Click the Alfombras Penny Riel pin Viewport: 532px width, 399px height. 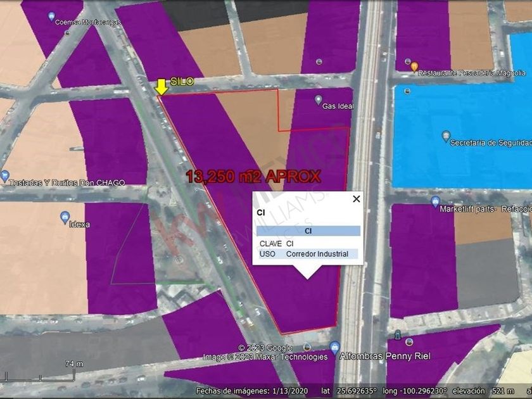(x=334, y=348)
